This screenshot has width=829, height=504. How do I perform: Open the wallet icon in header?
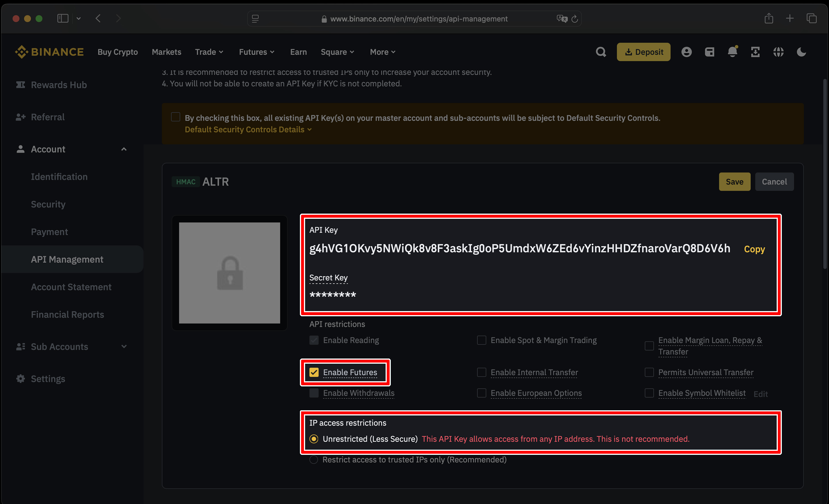coord(710,52)
